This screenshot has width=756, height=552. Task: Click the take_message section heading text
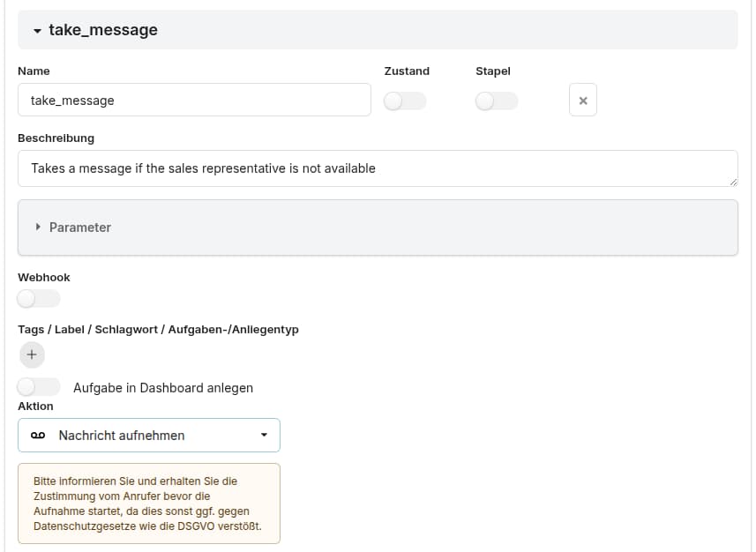[x=102, y=30]
